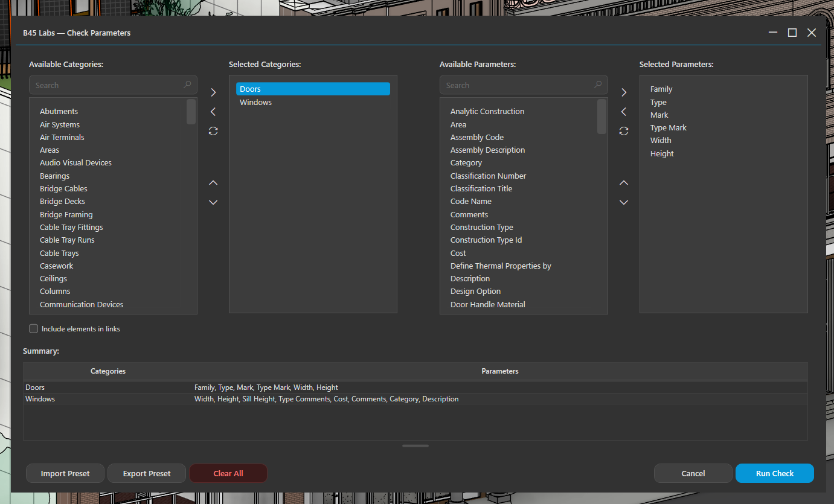Click search magnifier in Available Parameters

[x=598, y=85]
